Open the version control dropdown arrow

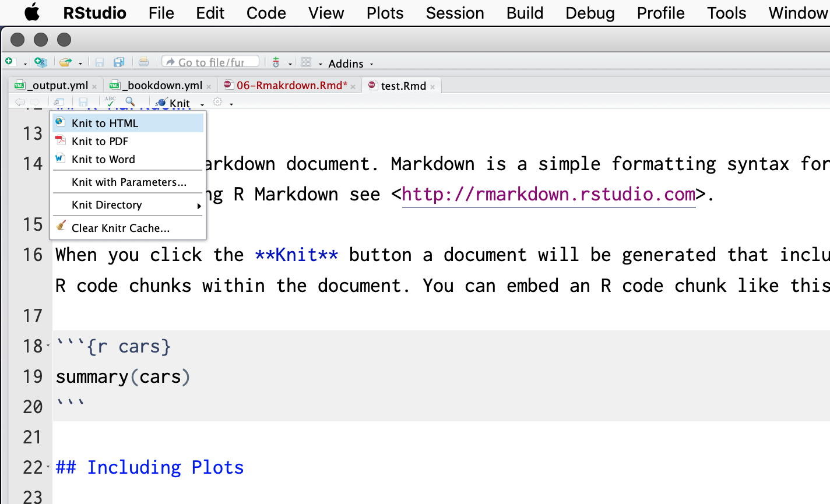[x=290, y=64]
